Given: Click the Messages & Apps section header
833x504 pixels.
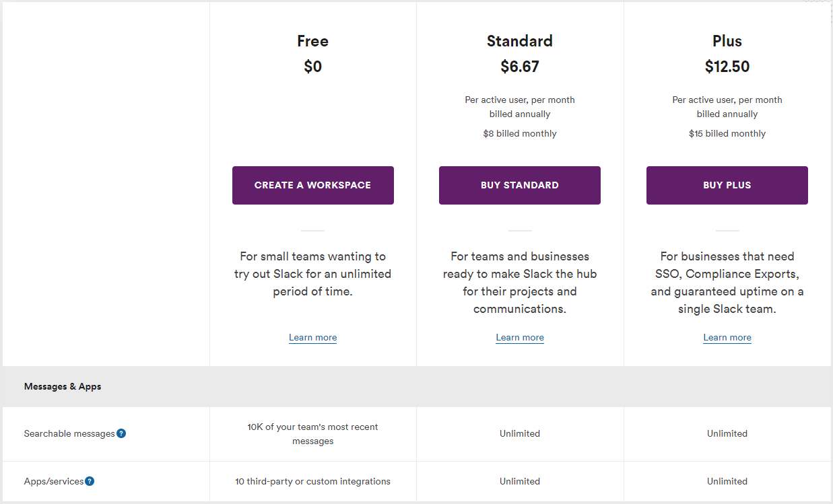Looking at the screenshot, I should point(63,386).
